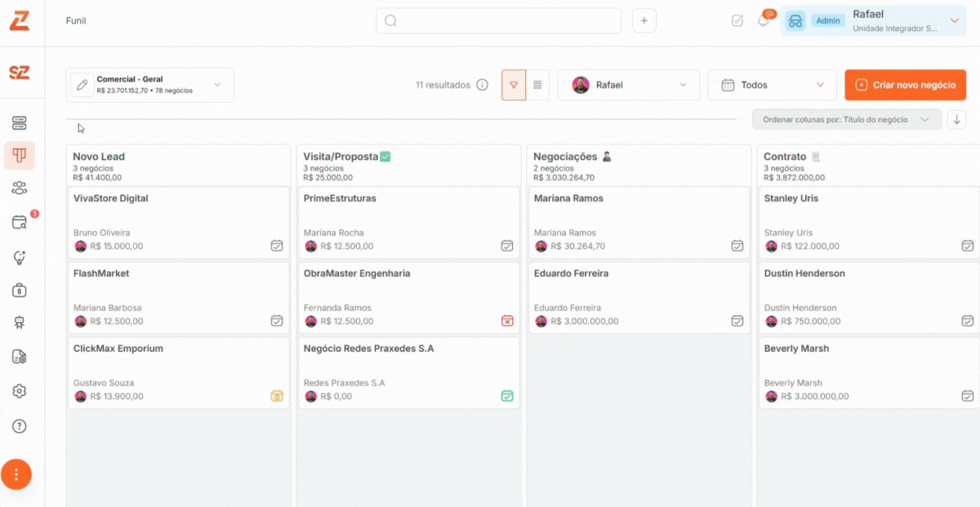Image resolution: width=980 pixels, height=507 pixels.
Task: Open the Rafael owner filter dropdown
Action: 628,85
